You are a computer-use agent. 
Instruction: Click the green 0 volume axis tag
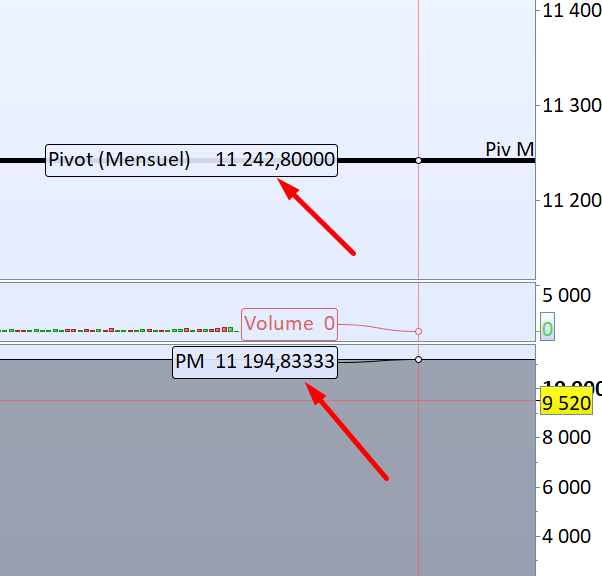[x=547, y=329]
